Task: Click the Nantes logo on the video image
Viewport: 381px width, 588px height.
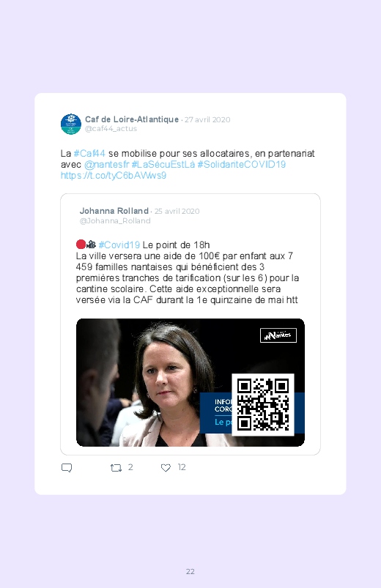Action: tap(278, 335)
